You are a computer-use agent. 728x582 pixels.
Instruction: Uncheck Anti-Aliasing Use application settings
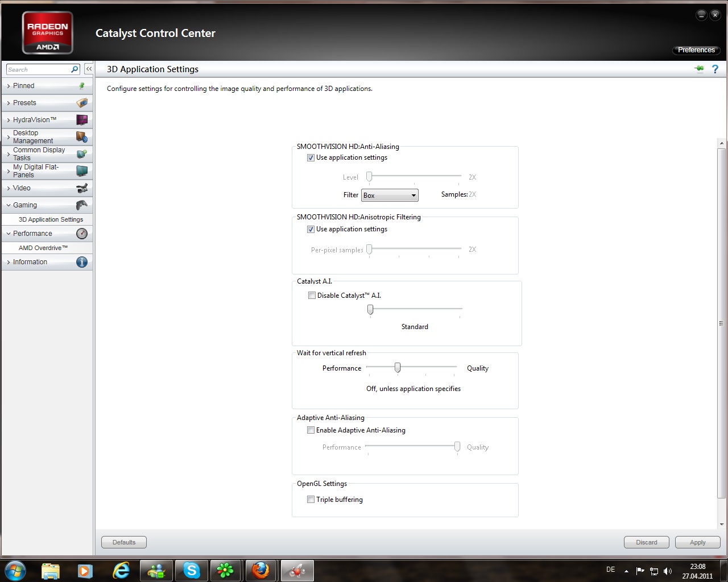coord(311,158)
